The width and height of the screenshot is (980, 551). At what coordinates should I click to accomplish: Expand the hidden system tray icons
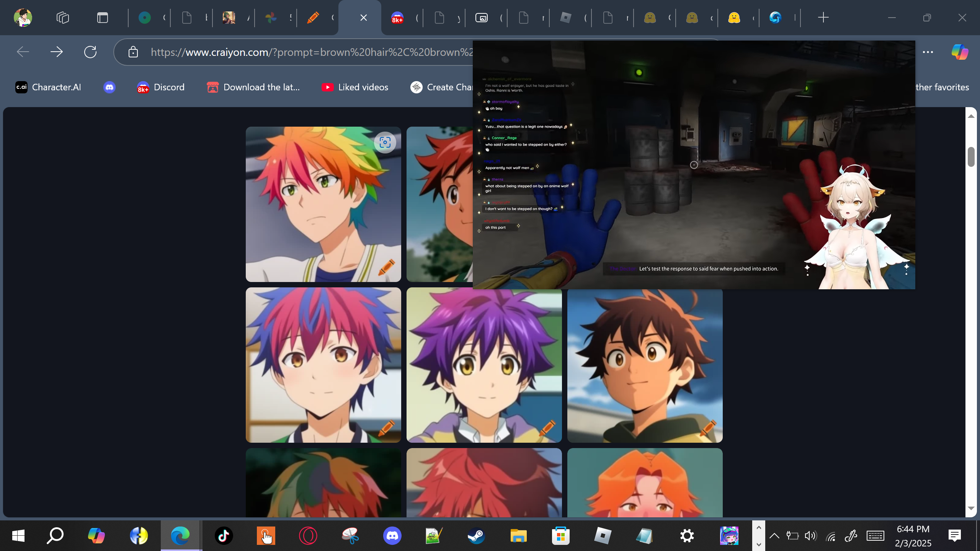point(774,536)
